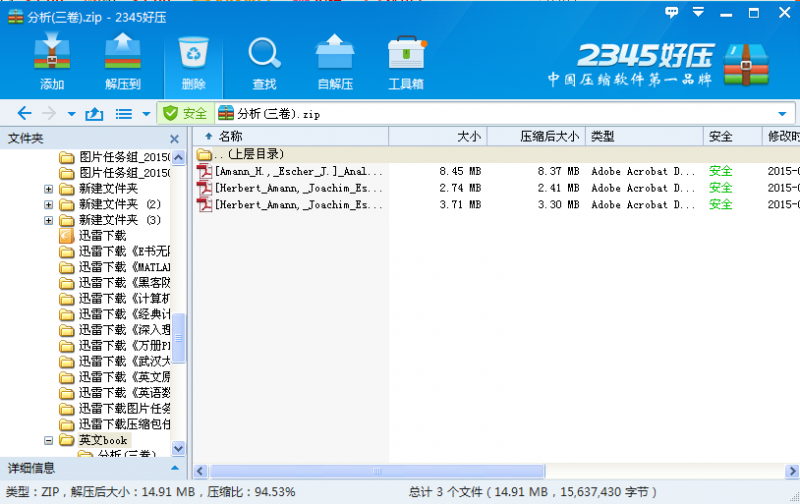800x504 pixels.
Task: Open the 工具箱 (Toolbox) icon
Action: tap(407, 53)
